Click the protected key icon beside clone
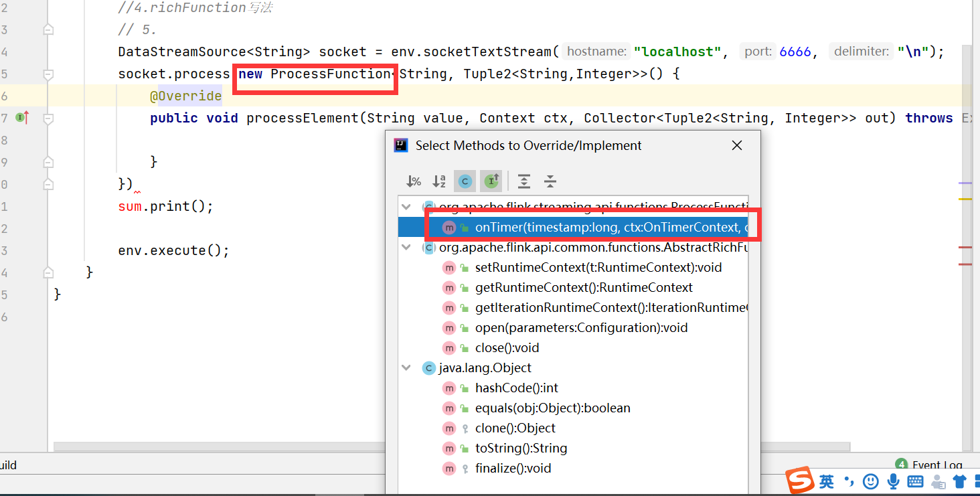 pyautogui.click(x=465, y=428)
